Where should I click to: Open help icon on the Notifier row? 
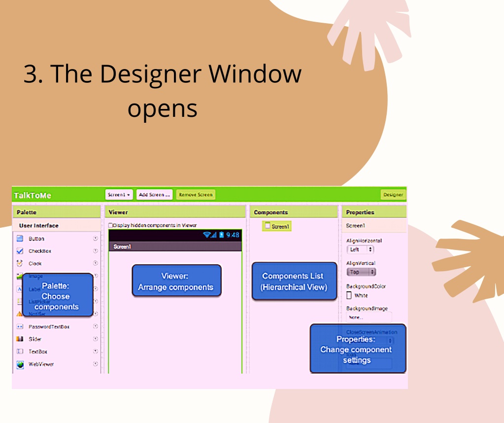pos(96,314)
